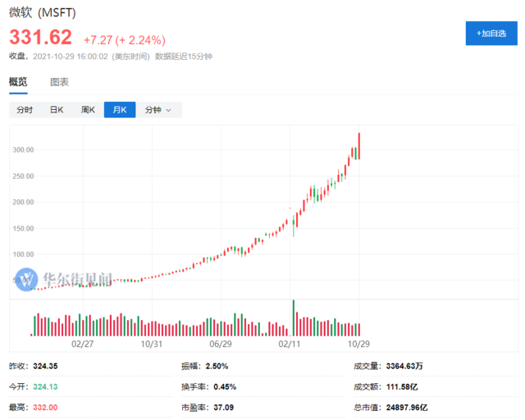Click the 331.62 current stock price

tap(40, 37)
